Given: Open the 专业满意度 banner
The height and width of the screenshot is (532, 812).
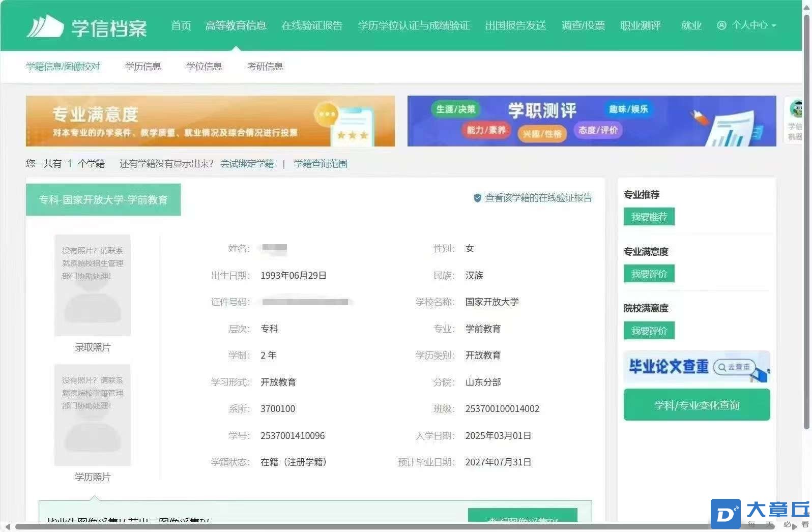Looking at the screenshot, I should pos(210,121).
